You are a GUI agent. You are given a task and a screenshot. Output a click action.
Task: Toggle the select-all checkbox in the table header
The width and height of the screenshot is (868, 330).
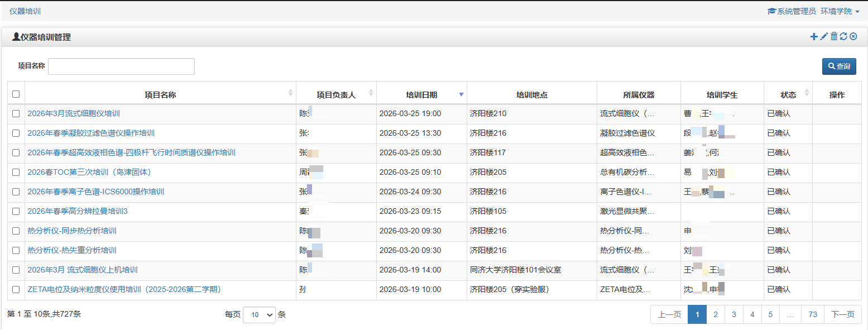pyautogui.click(x=16, y=94)
